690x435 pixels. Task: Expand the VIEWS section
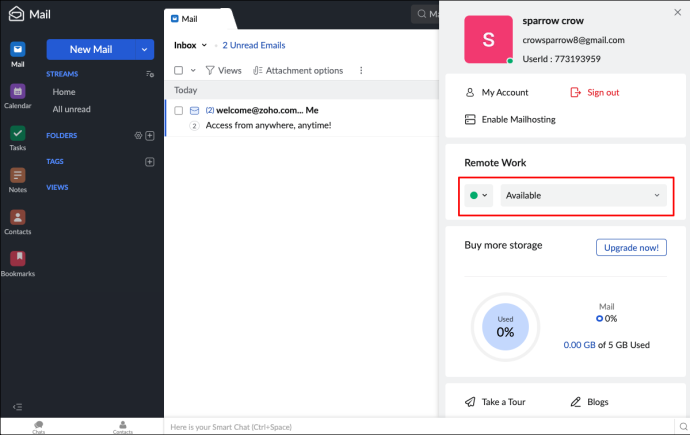click(x=57, y=187)
